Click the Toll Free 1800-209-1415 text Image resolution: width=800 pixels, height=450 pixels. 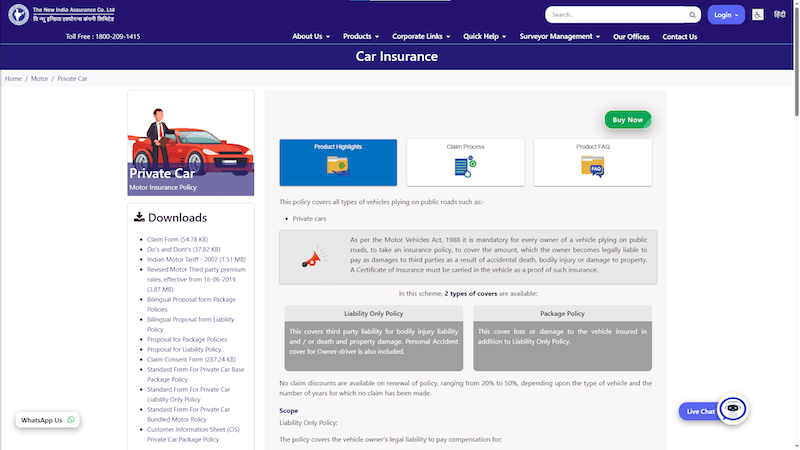[103, 36]
